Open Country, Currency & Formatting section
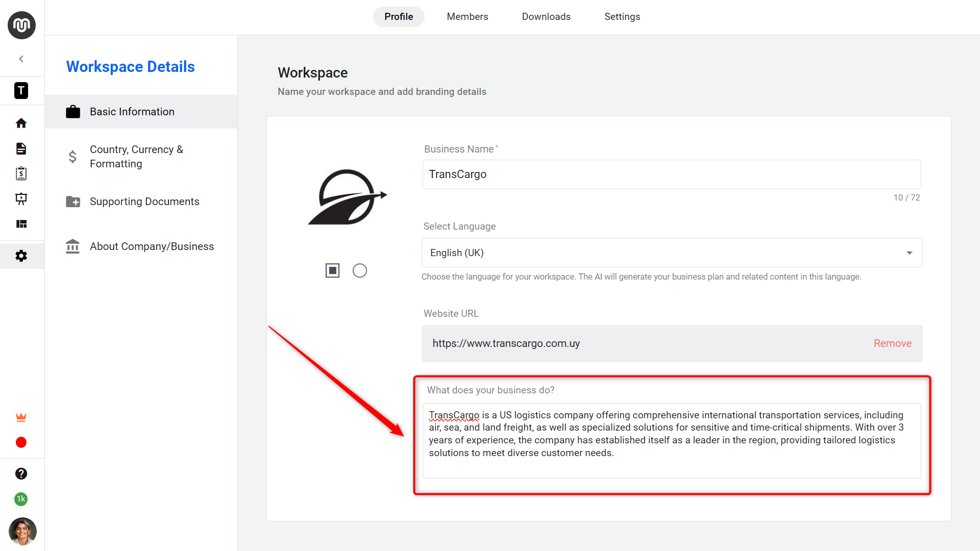Image resolution: width=980 pixels, height=551 pixels. (x=136, y=157)
